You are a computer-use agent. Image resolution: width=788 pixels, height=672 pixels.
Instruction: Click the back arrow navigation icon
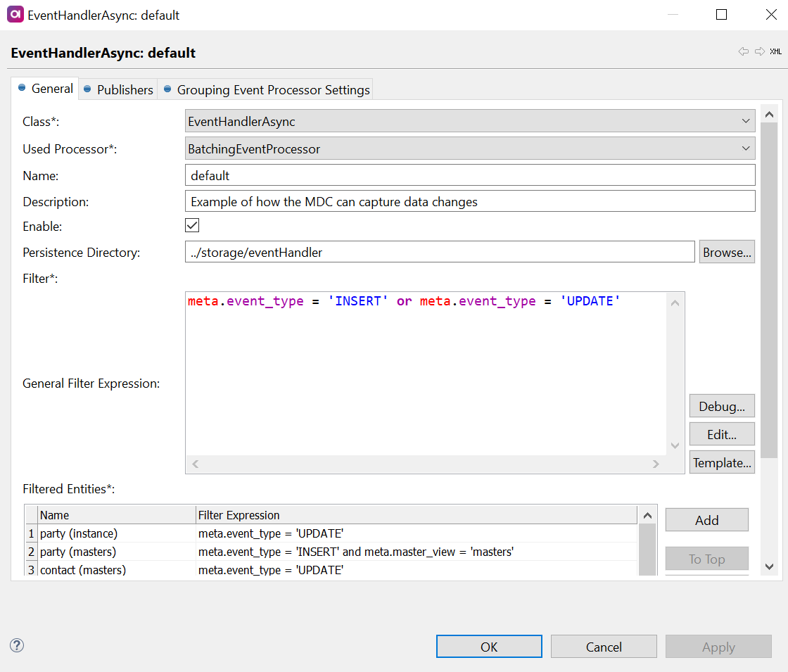743,51
